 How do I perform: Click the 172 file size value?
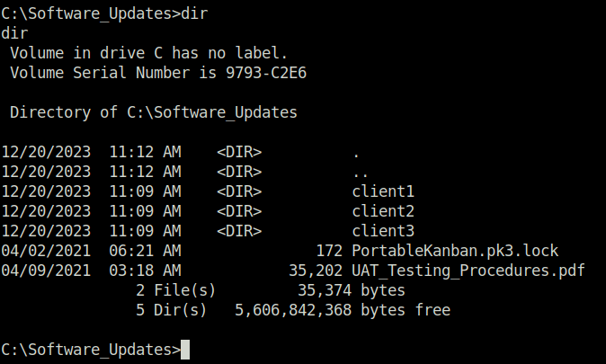[329, 251]
